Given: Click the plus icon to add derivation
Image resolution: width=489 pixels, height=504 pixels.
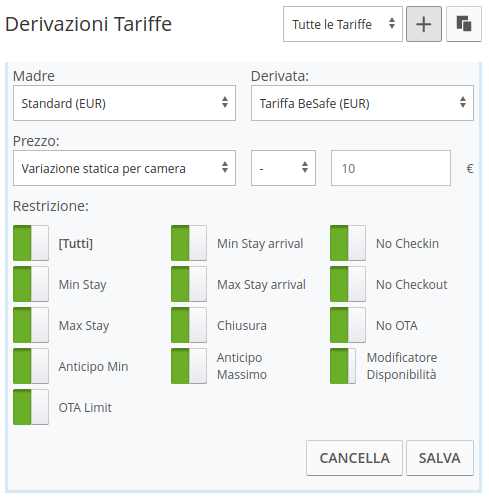Looking at the screenshot, I should point(424,24).
